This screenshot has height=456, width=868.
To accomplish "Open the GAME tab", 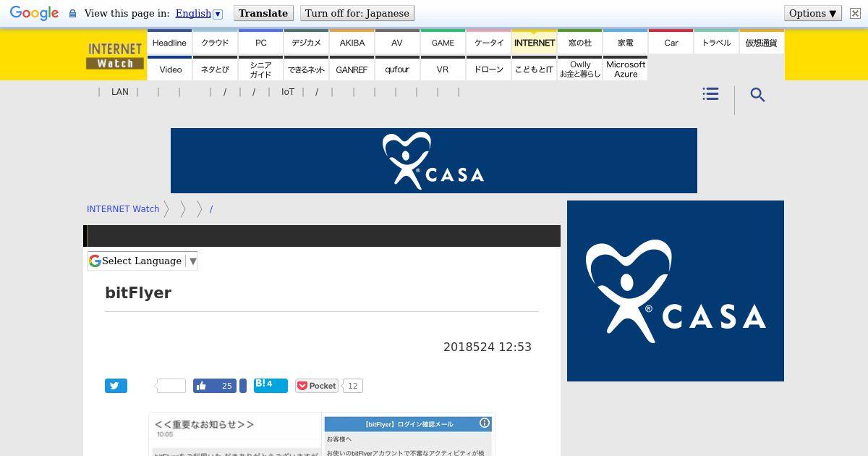I will pos(443,43).
